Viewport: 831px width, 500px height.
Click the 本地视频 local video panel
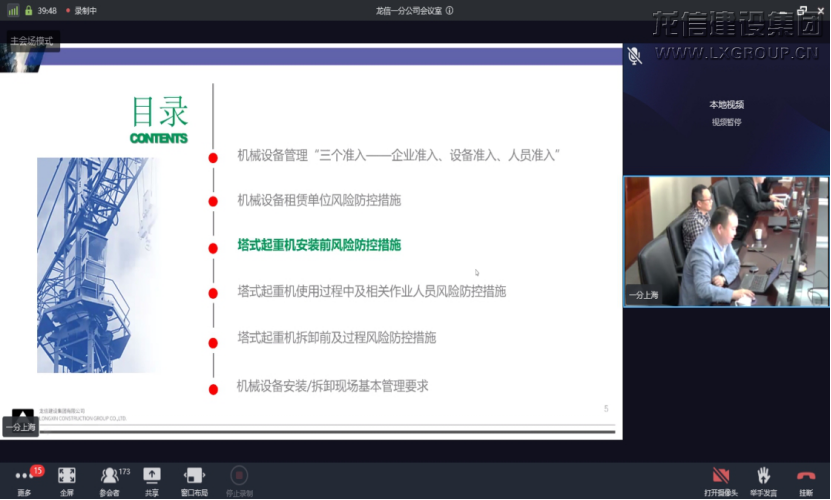726,110
